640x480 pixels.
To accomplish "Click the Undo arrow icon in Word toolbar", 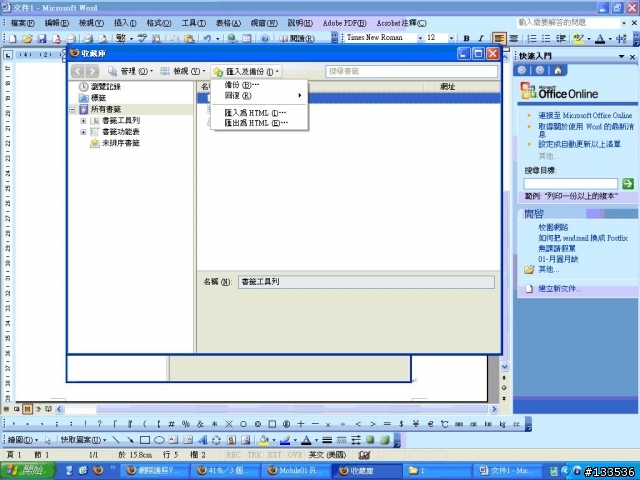I will click(x=207, y=38).
